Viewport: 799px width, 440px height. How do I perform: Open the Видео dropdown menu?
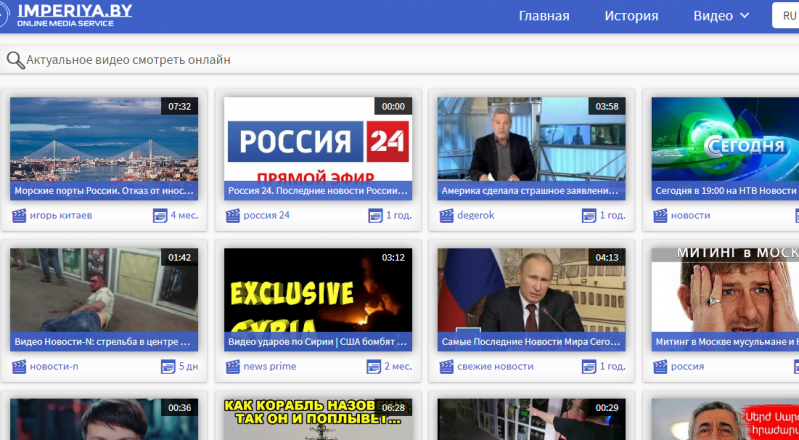pos(721,16)
